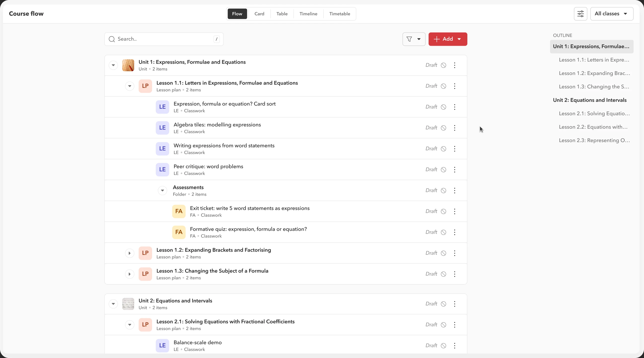
Task: Collapse Lesson 1.1 lesson plan
Action: pos(129,86)
